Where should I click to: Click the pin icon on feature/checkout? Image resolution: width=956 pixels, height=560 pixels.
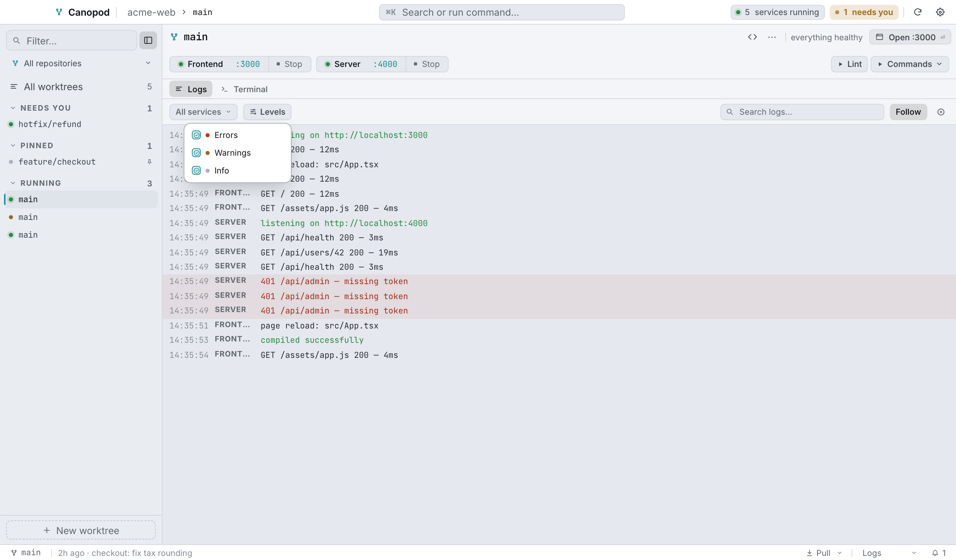click(150, 162)
